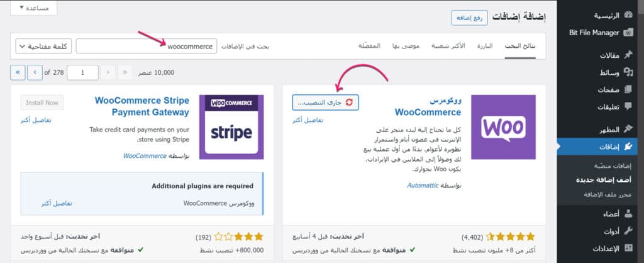Viewport: 644px width, 263px height.
Task: Click the Appearance (المظهر) brush icon
Action: [x=628, y=129]
